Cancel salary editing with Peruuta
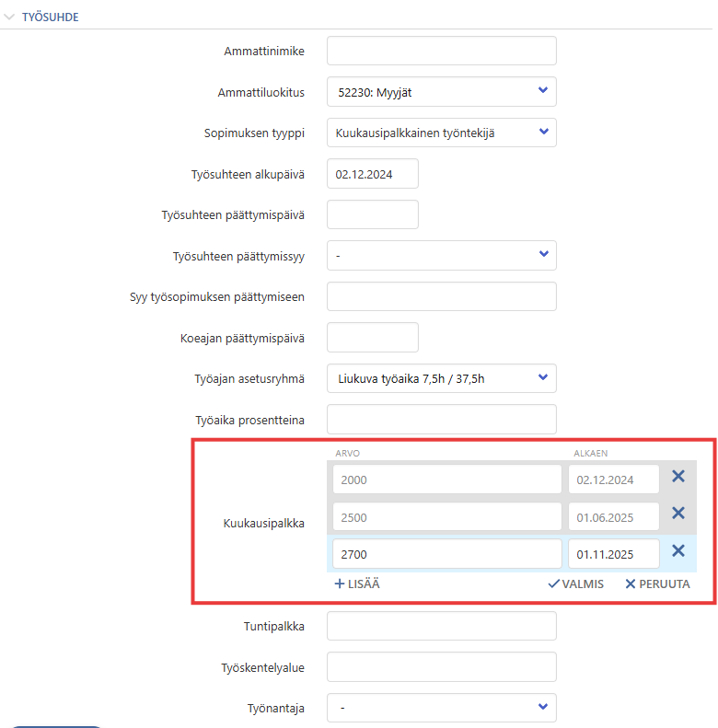This screenshot has width=718, height=728. pos(657,584)
